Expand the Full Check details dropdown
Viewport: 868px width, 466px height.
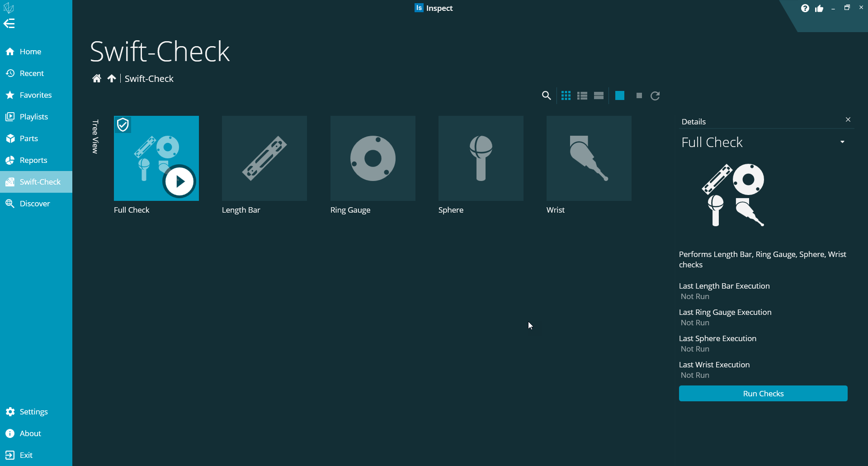(x=842, y=142)
